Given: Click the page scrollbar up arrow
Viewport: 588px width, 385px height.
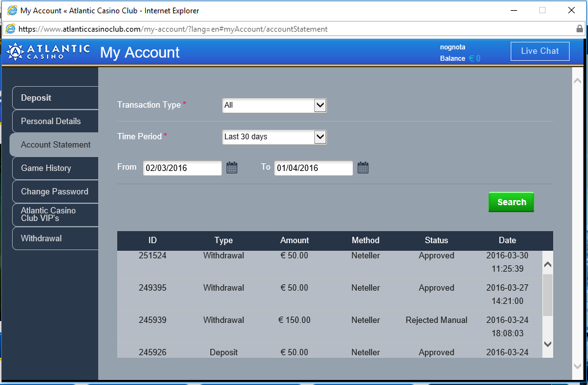Looking at the screenshot, I should pos(577,80).
